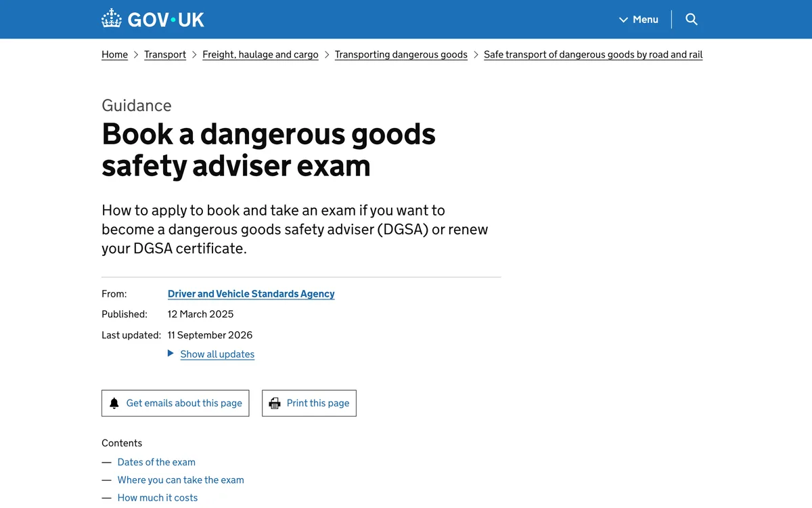Go to Home breadcrumb

click(x=114, y=55)
